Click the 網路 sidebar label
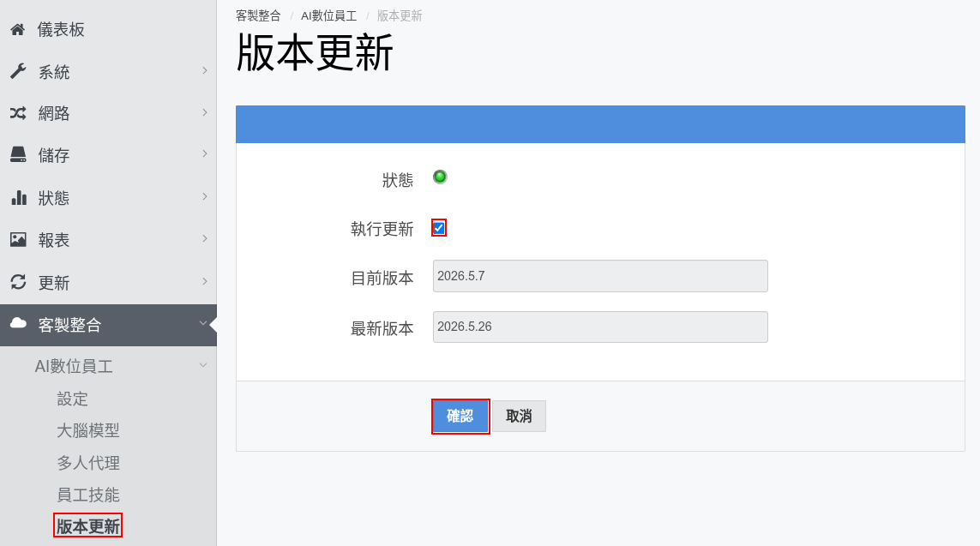Viewport: 980px width, 546px height. 54,113
